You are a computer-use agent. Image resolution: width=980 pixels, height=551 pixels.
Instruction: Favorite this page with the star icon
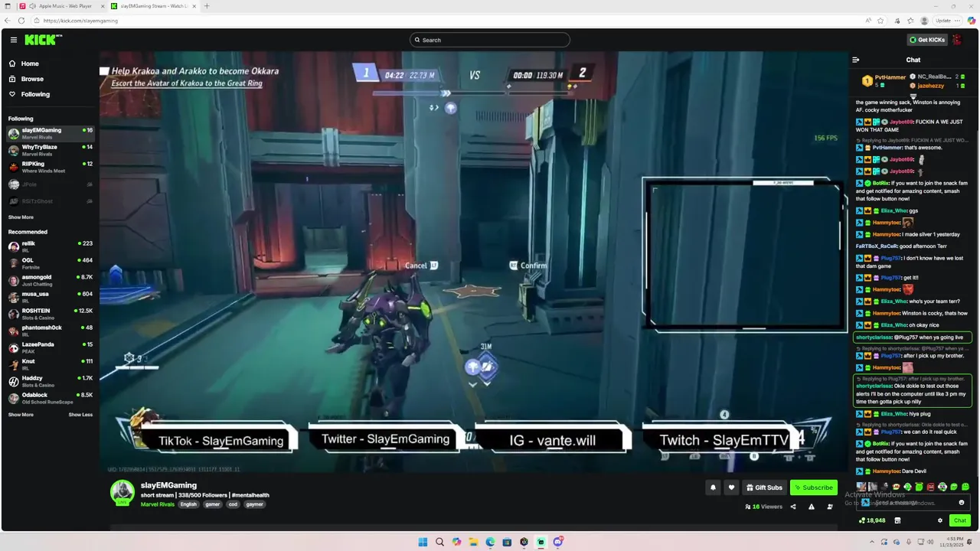click(880, 21)
